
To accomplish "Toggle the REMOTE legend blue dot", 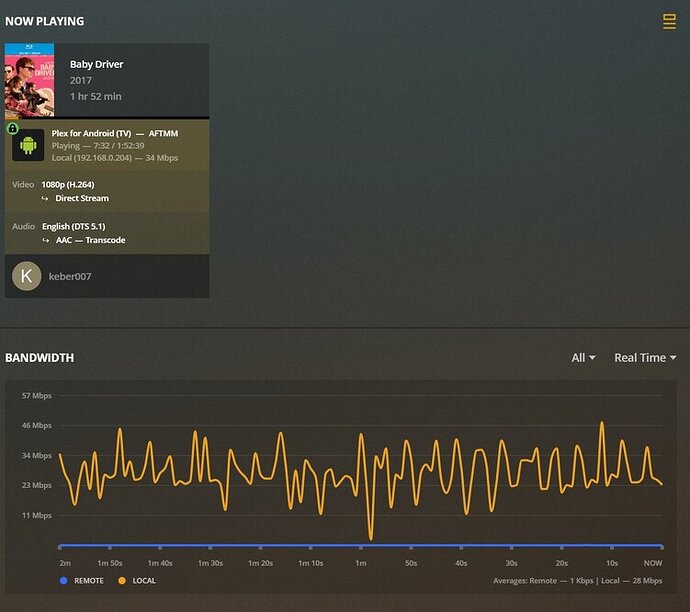I will [63, 581].
